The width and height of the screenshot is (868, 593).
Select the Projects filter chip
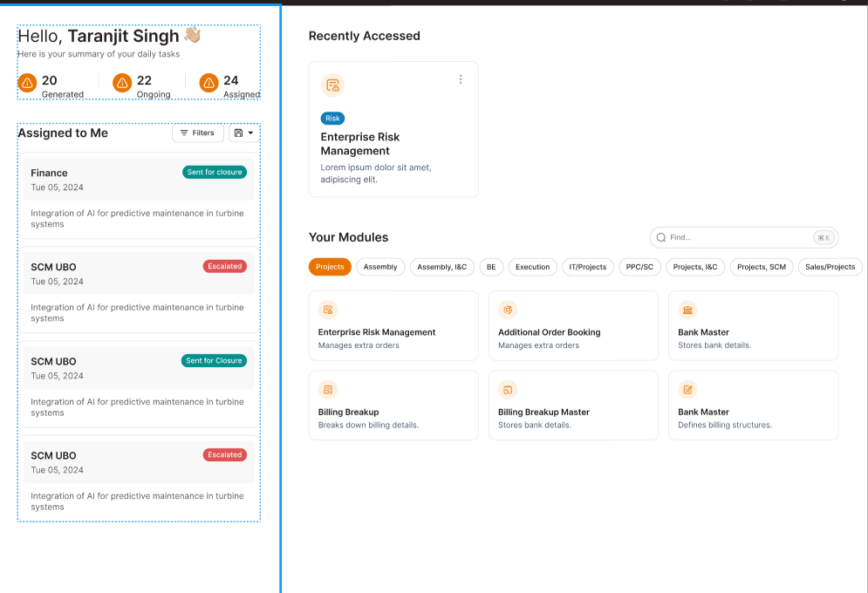pyautogui.click(x=330, y=267)
